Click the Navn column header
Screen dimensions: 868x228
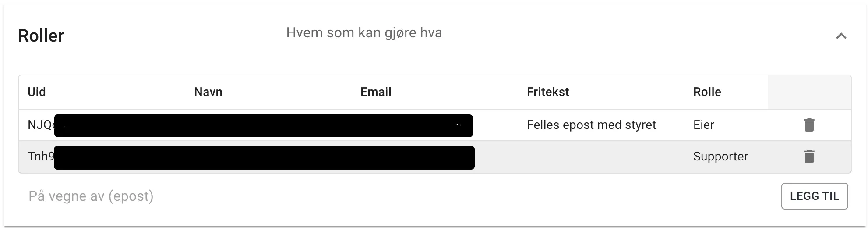(x=208, y=92)
